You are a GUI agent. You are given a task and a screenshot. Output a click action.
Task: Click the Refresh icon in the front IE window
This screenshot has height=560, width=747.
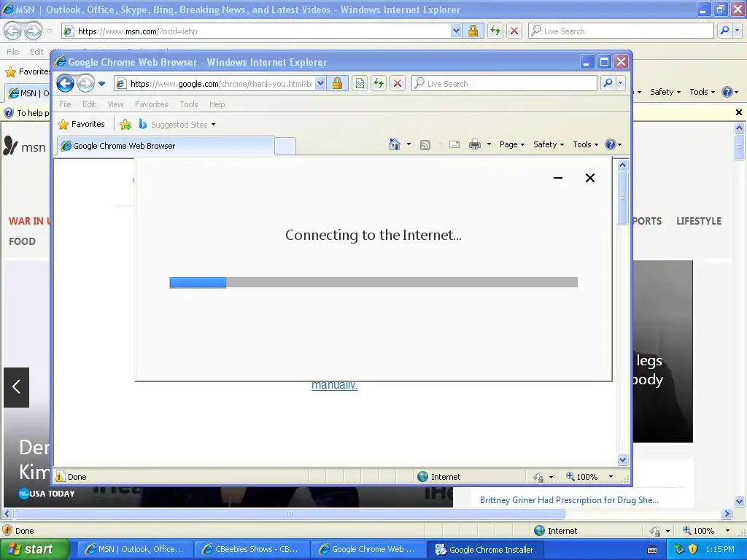[x=379, y=84]
